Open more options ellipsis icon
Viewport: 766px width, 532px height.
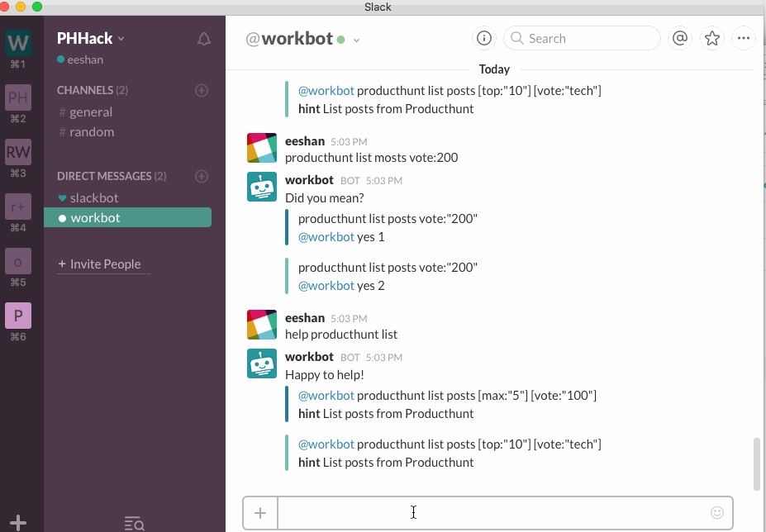[x=744, y=38]
